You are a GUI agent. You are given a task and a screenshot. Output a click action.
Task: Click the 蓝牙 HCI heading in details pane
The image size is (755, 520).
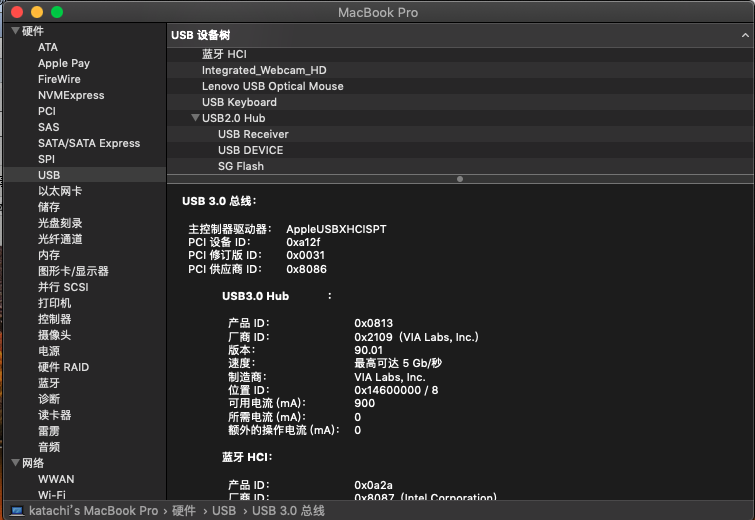[247, 456]
